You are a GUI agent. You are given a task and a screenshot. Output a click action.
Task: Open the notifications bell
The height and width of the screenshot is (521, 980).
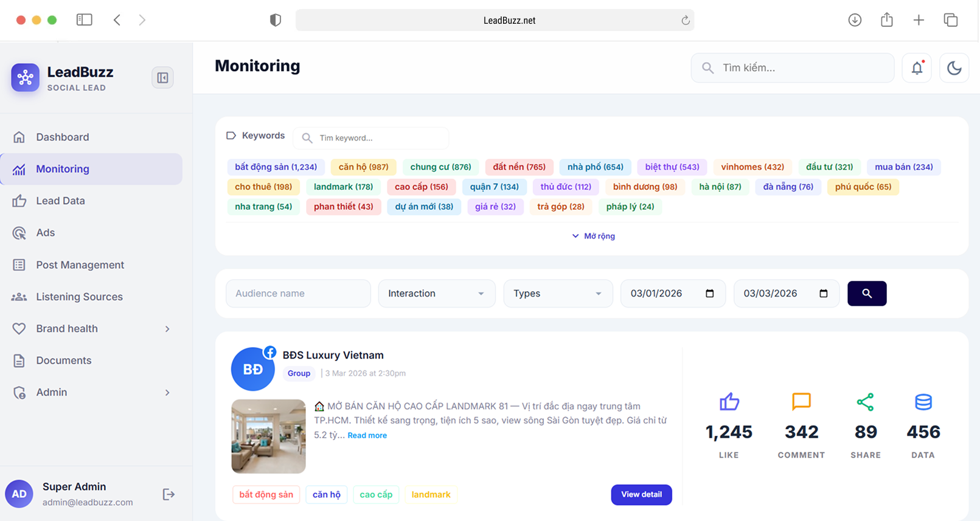pos(917,68)
